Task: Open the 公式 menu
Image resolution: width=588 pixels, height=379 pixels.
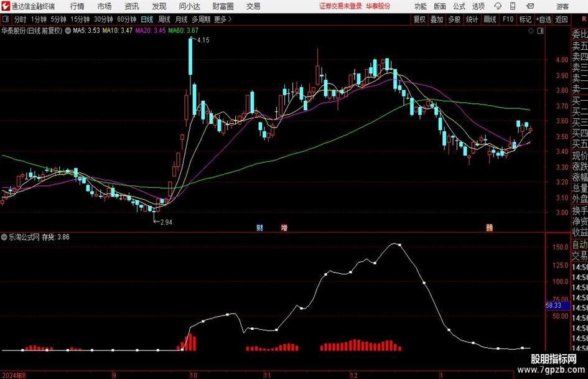Action: pos(459,6)
